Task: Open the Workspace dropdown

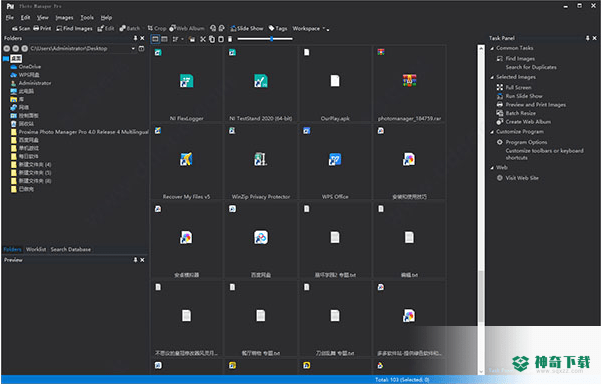Action: [309, 28]
